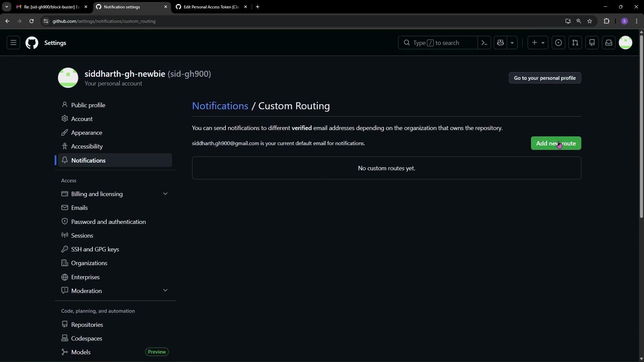644x362 pixels.
Task: Click the Moderation report icon
Action: [65, 290]
